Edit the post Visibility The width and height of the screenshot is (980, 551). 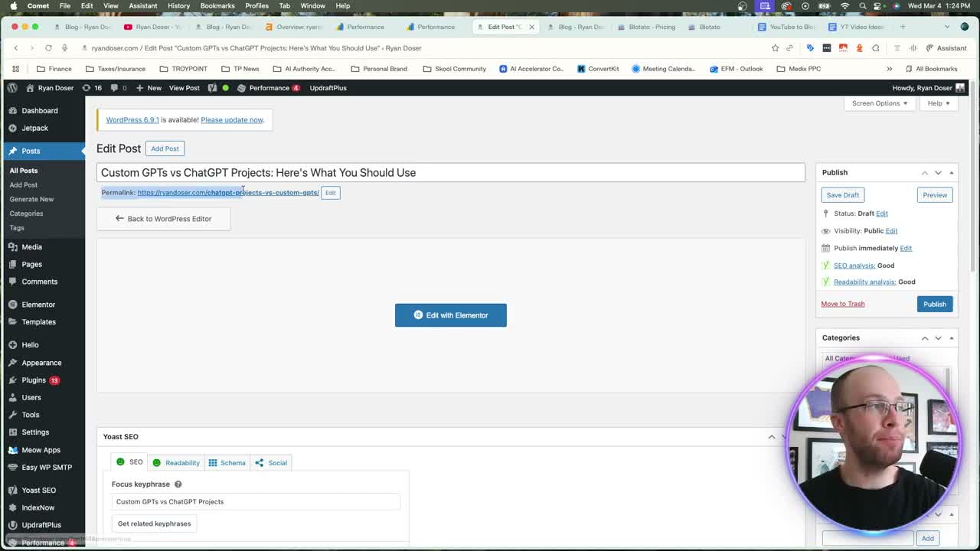coord(891,231)
